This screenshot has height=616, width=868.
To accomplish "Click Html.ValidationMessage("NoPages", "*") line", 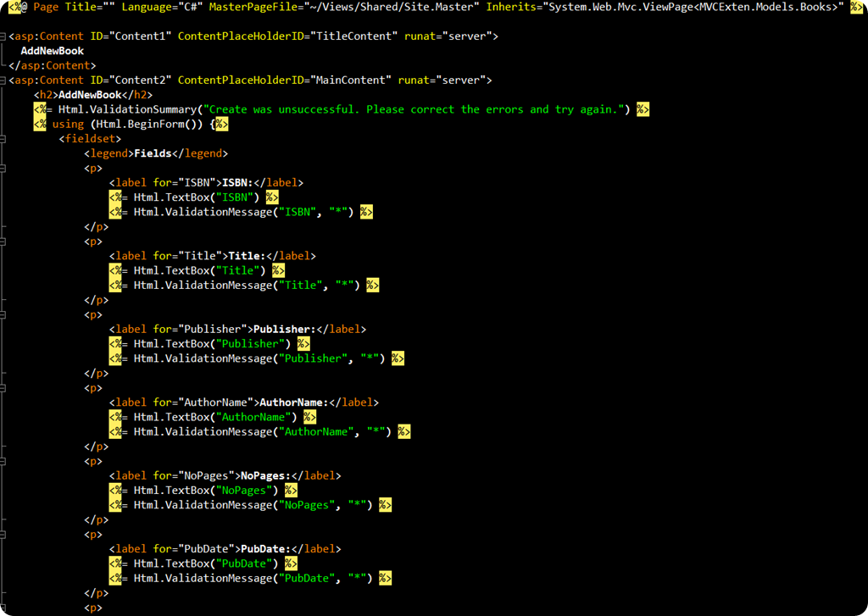I will 250,505.
